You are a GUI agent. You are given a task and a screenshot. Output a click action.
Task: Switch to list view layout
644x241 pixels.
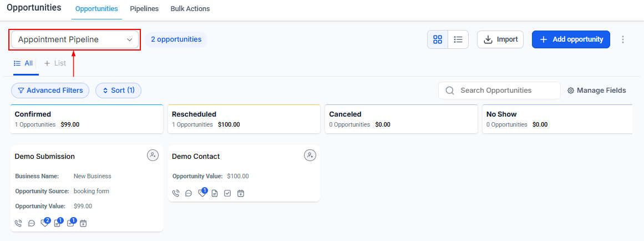pos(458,39)
